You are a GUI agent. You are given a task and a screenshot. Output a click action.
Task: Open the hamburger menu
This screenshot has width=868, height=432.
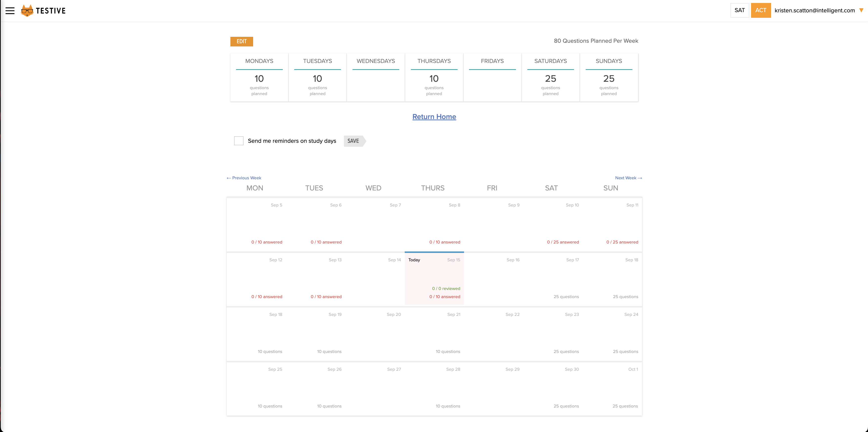(10, 11)
